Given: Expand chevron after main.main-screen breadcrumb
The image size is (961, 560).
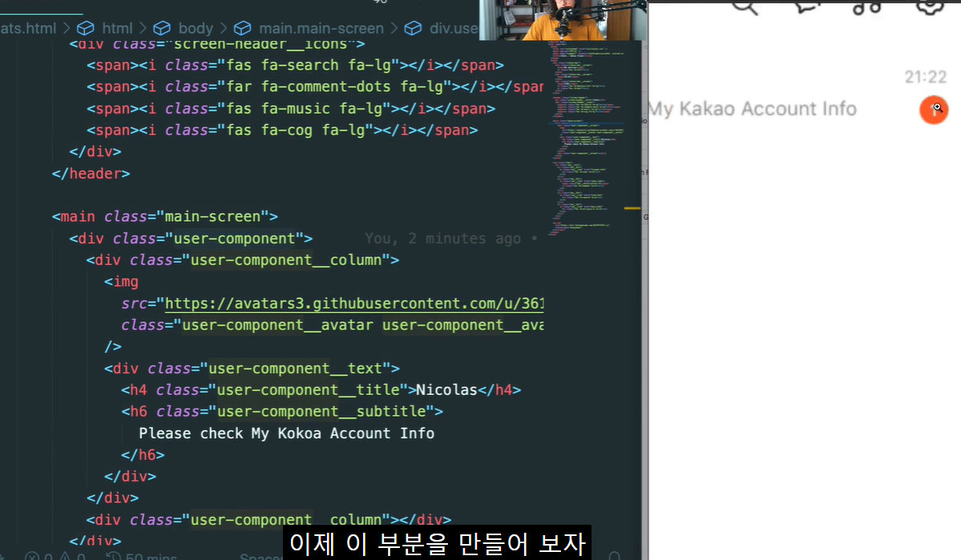Looking at the screenshot, I should coord(394,28).
